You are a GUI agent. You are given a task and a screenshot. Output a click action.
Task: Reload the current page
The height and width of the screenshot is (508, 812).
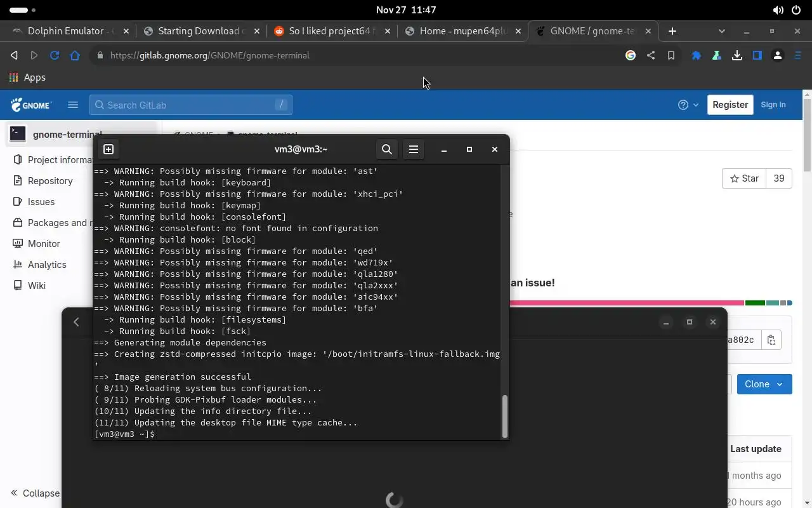(55, 55)
